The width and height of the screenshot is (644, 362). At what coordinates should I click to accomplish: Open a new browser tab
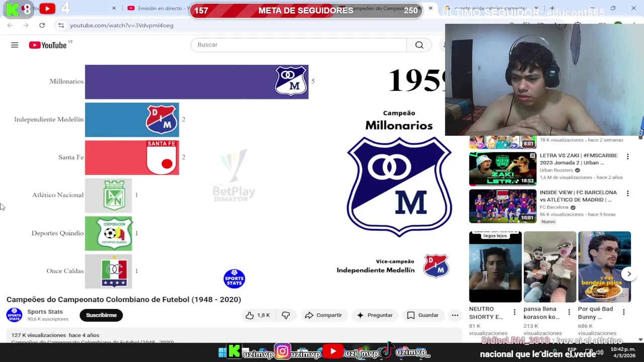pos(552,8)
